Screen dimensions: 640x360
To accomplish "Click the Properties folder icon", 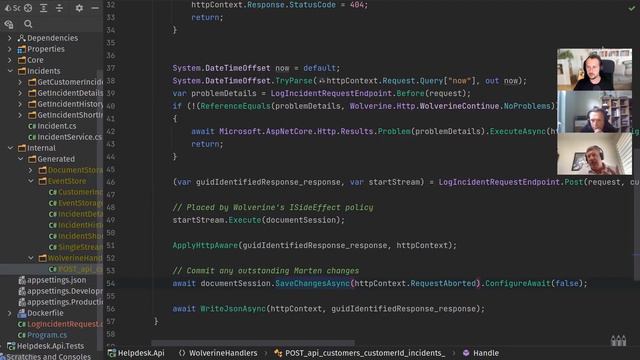I will [x=22, y=49].
